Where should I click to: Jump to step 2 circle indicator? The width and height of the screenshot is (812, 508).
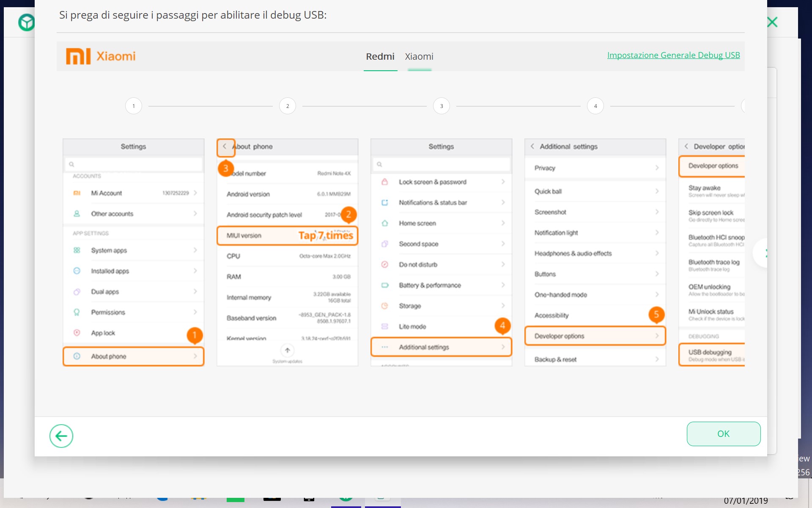tap(288, 106)
